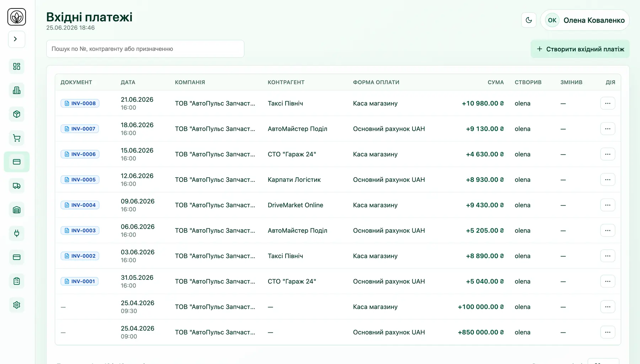The height and width of the screenshot is (364, 640).
Task: Expand the sidebar with chevron arrow
Action: click(x=17, y=39)
